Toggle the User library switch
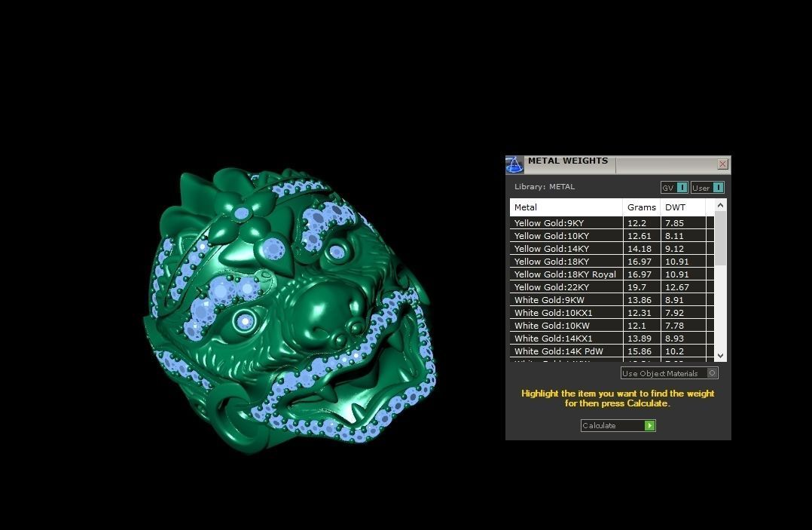The image size is (812, 530). [x=707, y=188]
